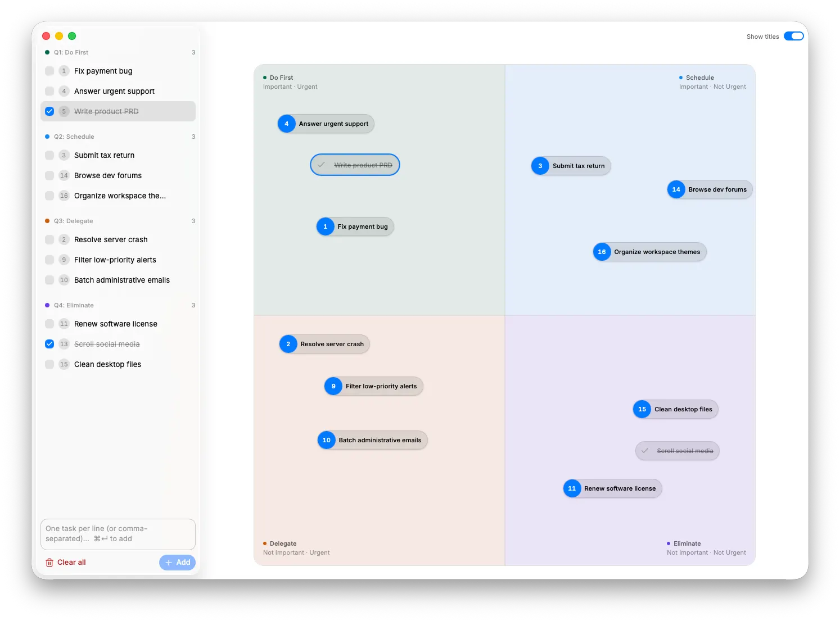
Task: Click the gray number 2 badge in Resolve server crash row
Action: pyautogui.click(x=64, y=239)
